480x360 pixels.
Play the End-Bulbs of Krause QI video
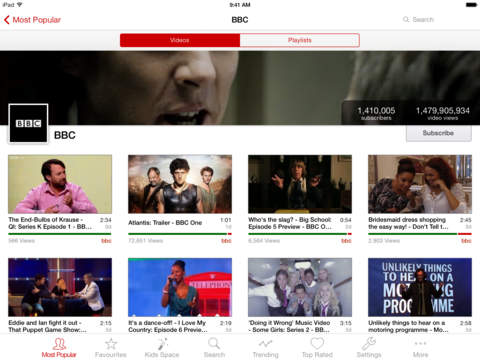pyautogui.click(x=60, y=184)
